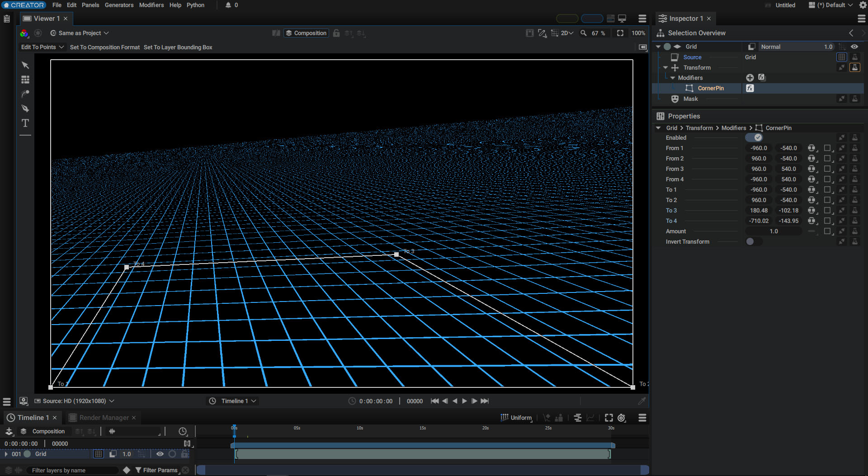Open the Python menu
Image resolution: width=868 pixels, height=476 pixels.
coord(195,5)
